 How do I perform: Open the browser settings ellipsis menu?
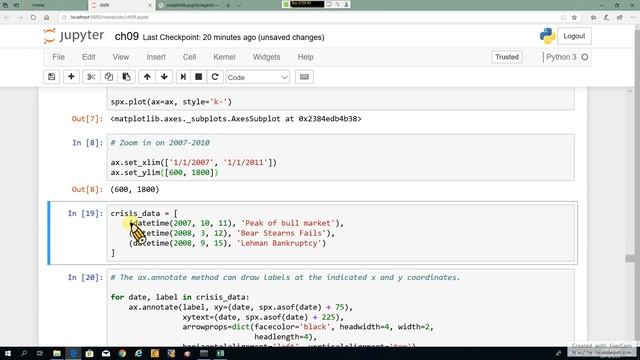coord(633,17)
